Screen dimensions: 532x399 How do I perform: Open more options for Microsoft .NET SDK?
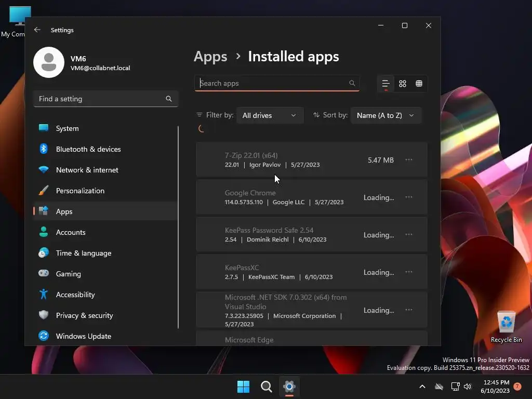pyautogui.click(x=409, y=310)
